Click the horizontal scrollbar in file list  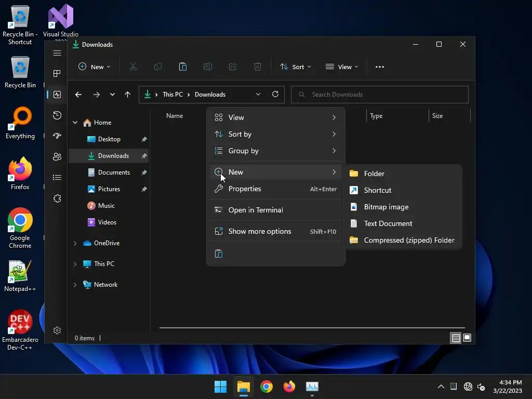312,328
